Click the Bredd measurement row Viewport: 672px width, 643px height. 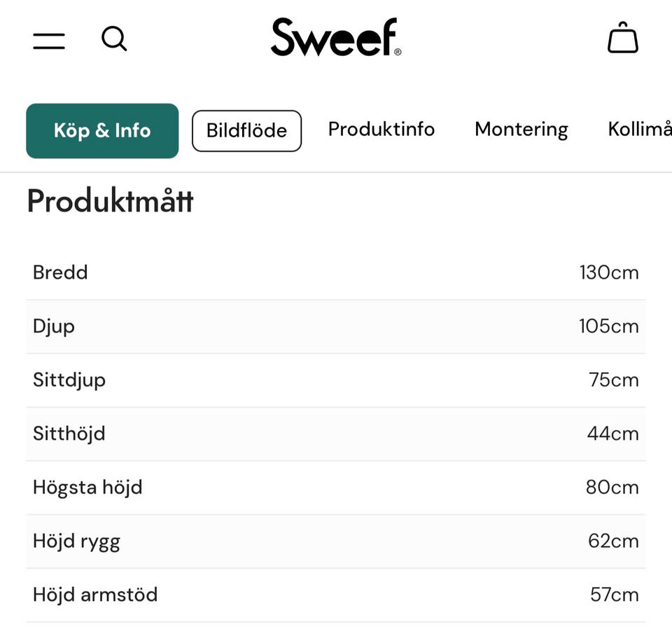click(x=336, y=272)
